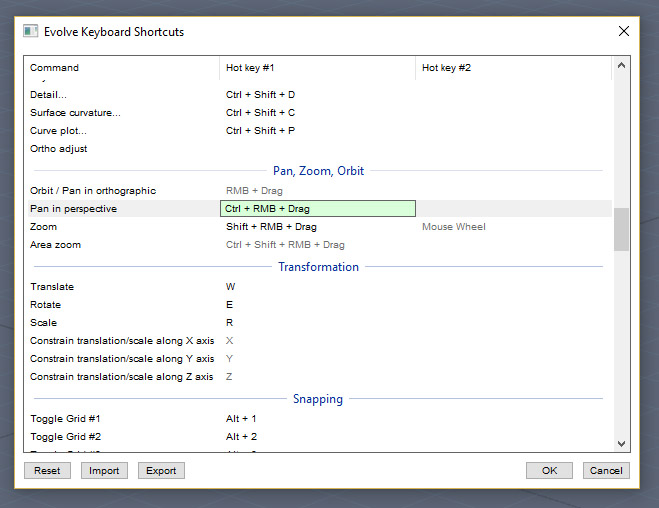Click the W hotkey for Translate
This screenshot has width=659, height=508.
[230, 287]
